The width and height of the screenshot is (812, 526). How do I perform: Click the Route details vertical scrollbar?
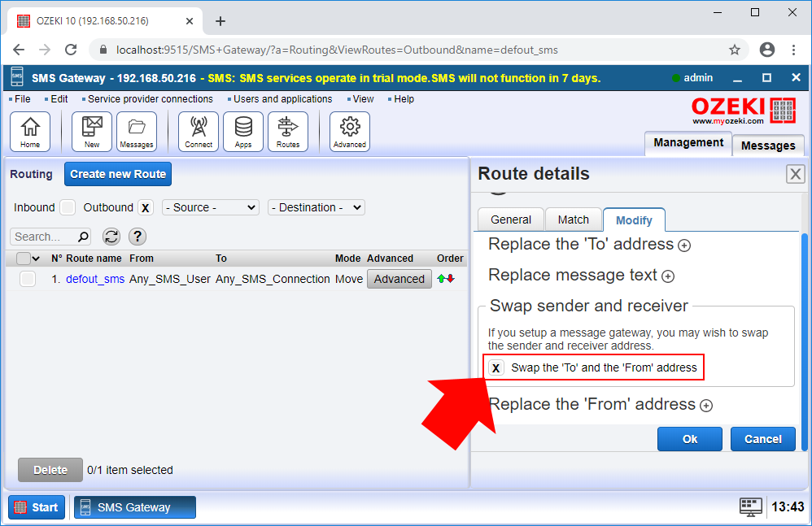[804, 341]
